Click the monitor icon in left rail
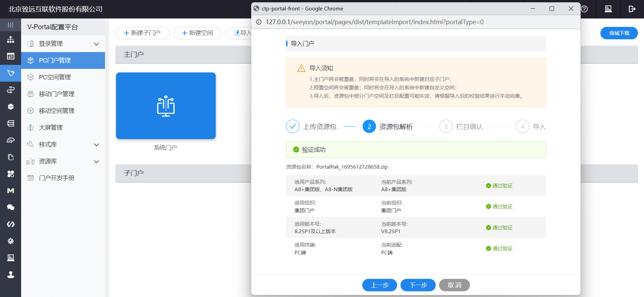This screenshot has width=644, height=297. coord(11,258)
